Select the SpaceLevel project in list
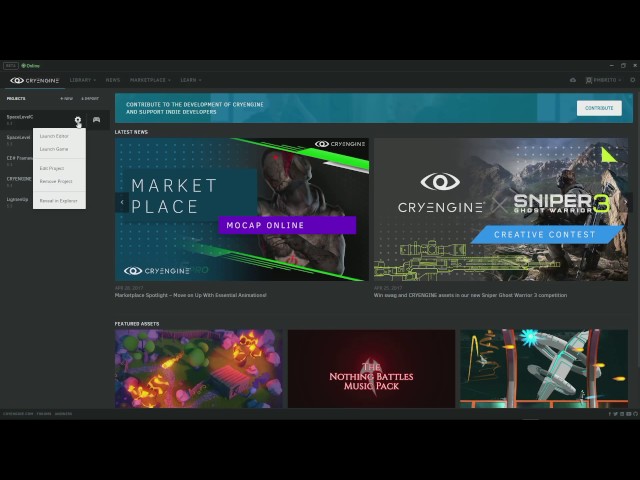 click(x=17, y=140)
